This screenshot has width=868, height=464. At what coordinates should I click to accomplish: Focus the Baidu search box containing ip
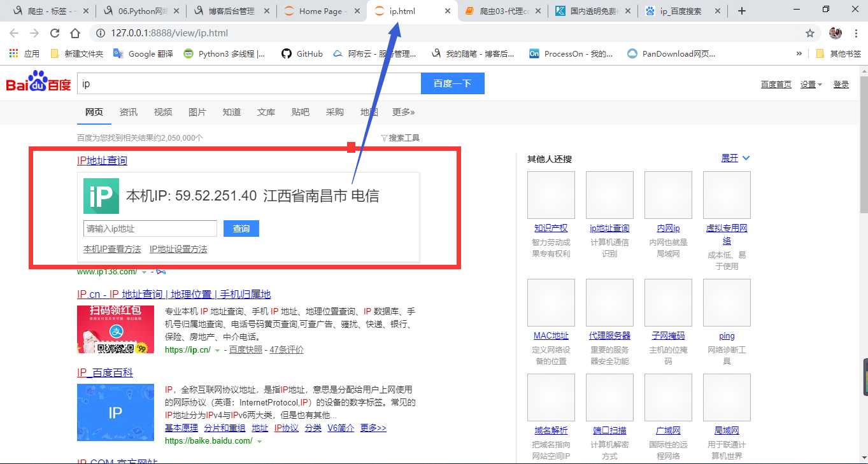point(249,83)
